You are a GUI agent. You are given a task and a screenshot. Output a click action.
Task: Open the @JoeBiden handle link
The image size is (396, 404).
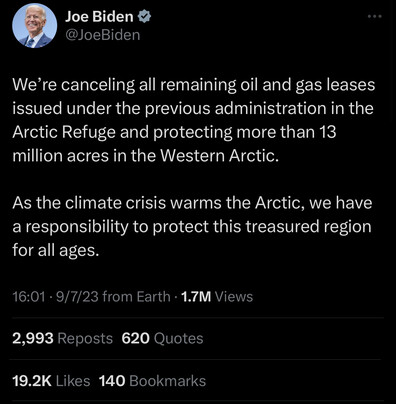click(x=103, y=35)
